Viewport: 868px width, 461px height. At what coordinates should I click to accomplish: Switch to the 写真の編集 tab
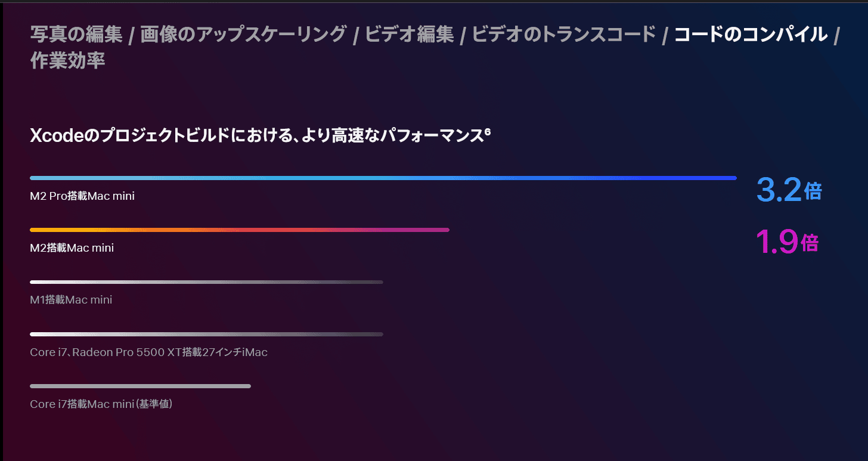(x=76, y=35)
